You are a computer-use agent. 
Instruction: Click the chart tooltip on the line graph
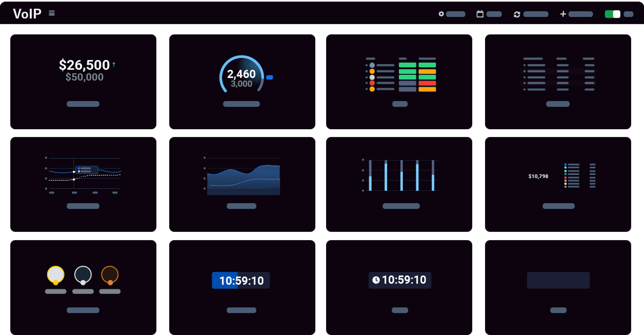tap(86, 169)
